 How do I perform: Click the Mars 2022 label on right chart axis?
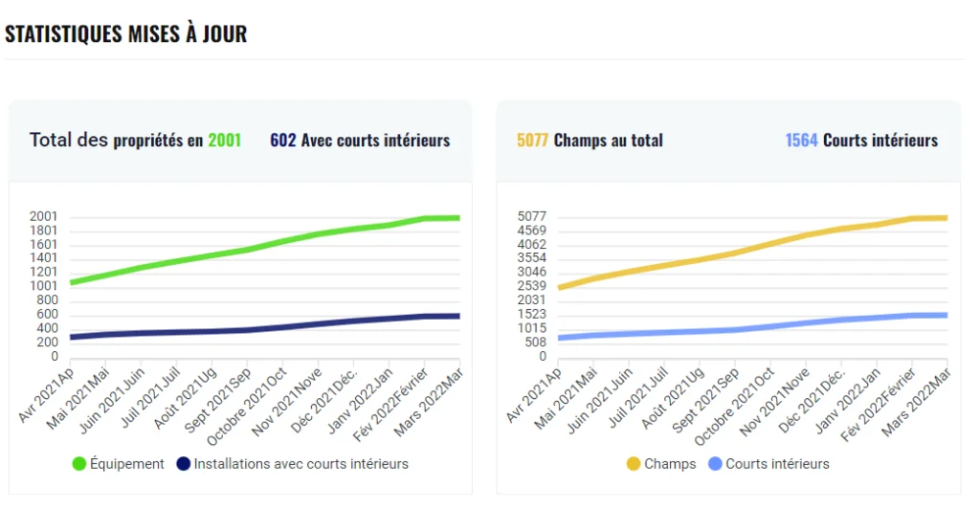[x=919, y=394]
